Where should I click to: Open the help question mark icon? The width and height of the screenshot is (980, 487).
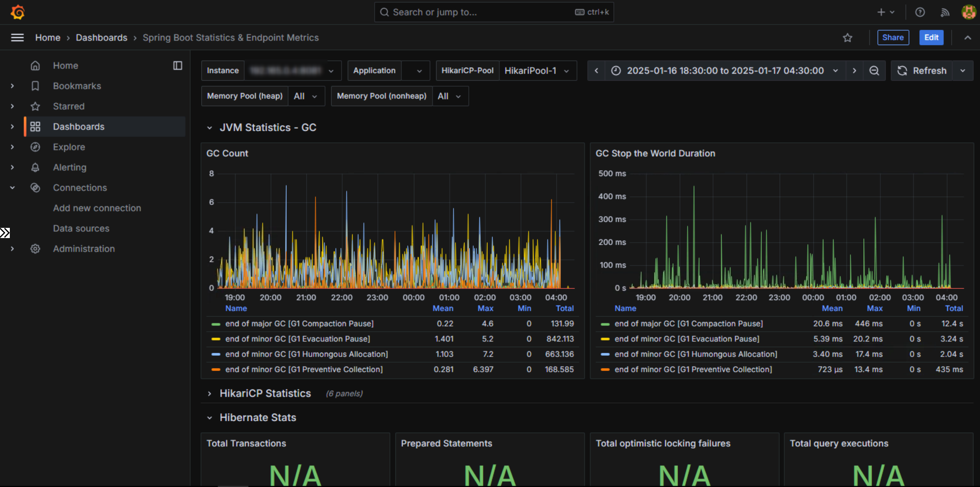[920, 12]
